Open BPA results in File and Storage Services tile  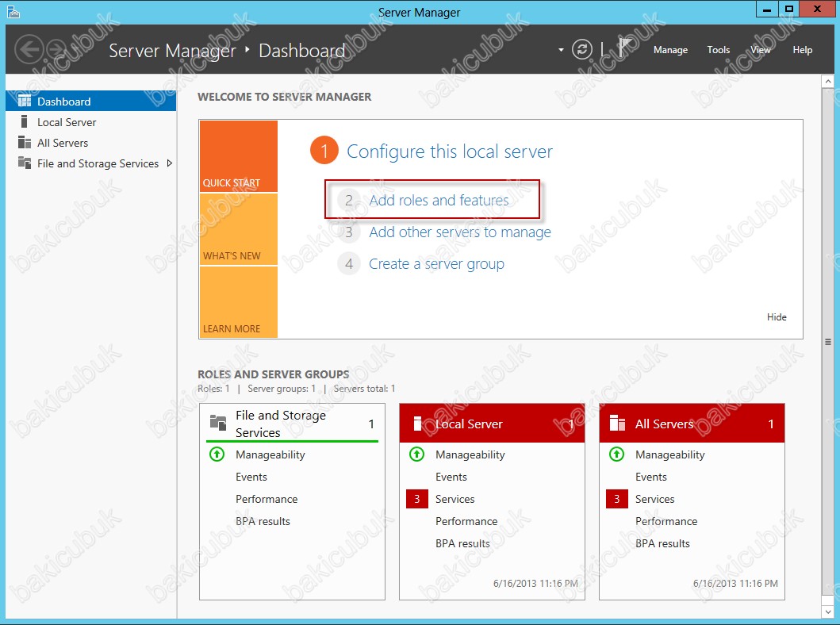(x=263, y=521)
